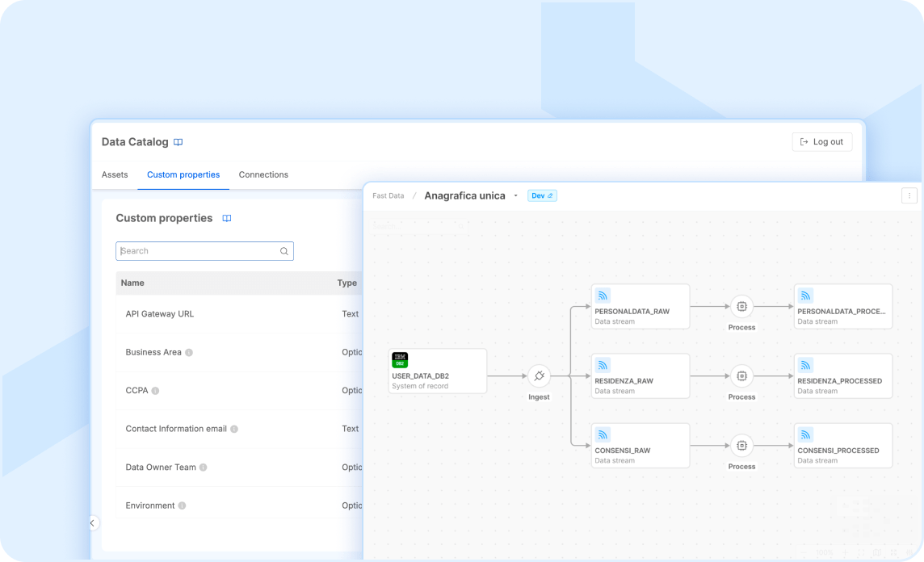Image resolution: width=924 pixels, height=562 pixels.
Task: Open the Connections tab
Action: 263,175
